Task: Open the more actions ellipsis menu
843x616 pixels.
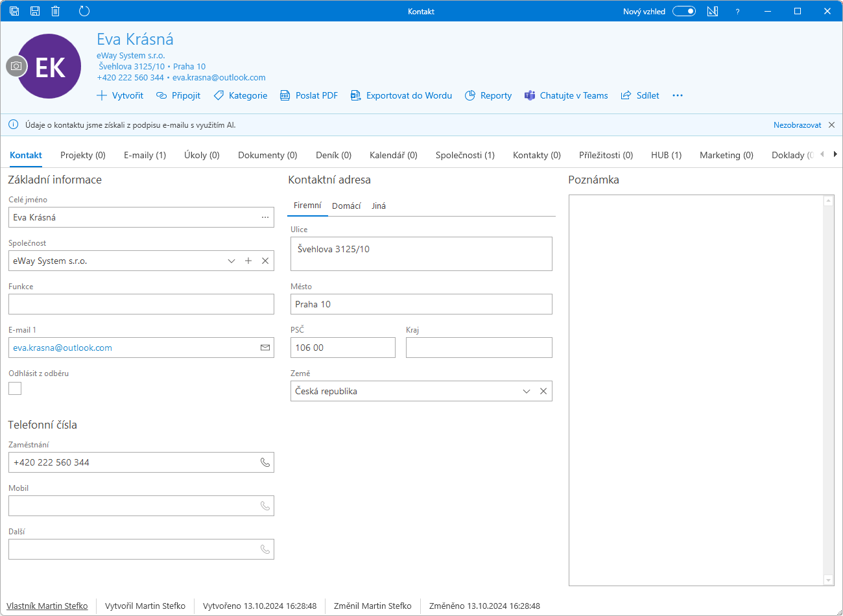Action: [x=678, y=95]
